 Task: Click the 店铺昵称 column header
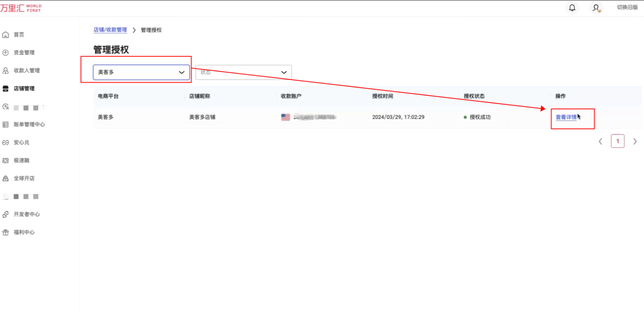coord(200,96)
